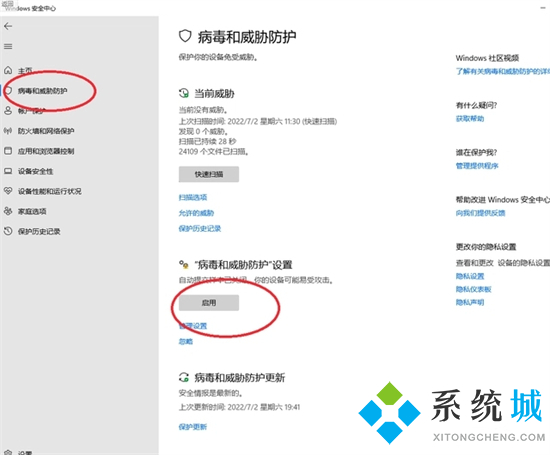Open 隐私仪表板 link

click(x=473, y=289)
